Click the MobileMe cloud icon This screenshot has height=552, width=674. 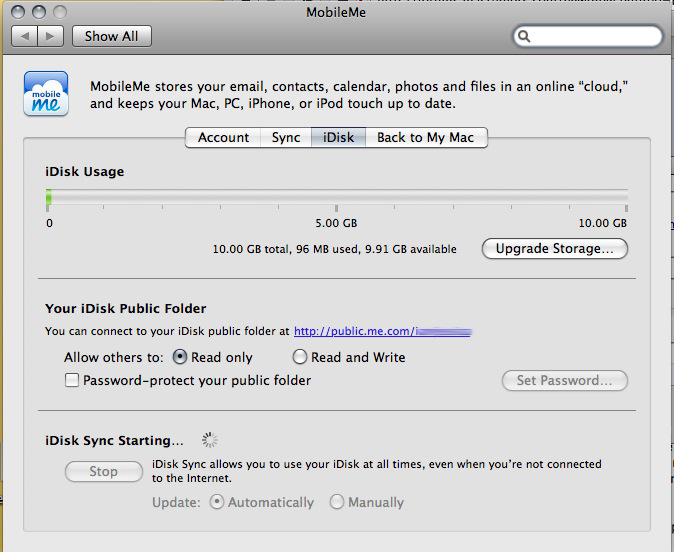pos(46,94)
